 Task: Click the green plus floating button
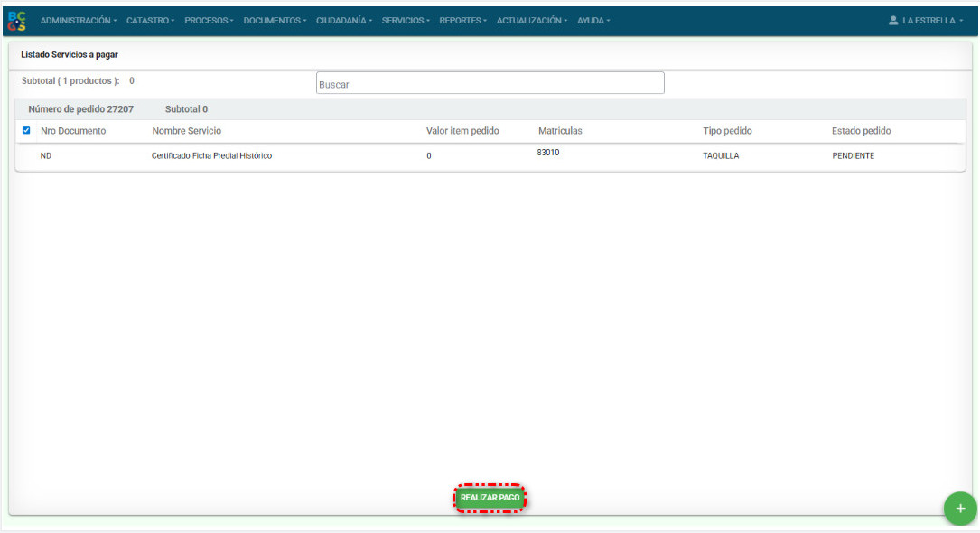coord(959,509)
